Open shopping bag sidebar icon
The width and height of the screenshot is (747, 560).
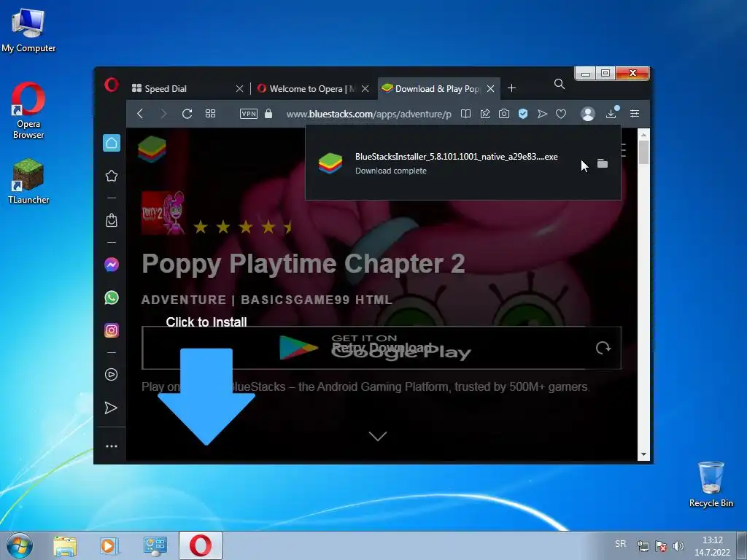pos(112,220)
